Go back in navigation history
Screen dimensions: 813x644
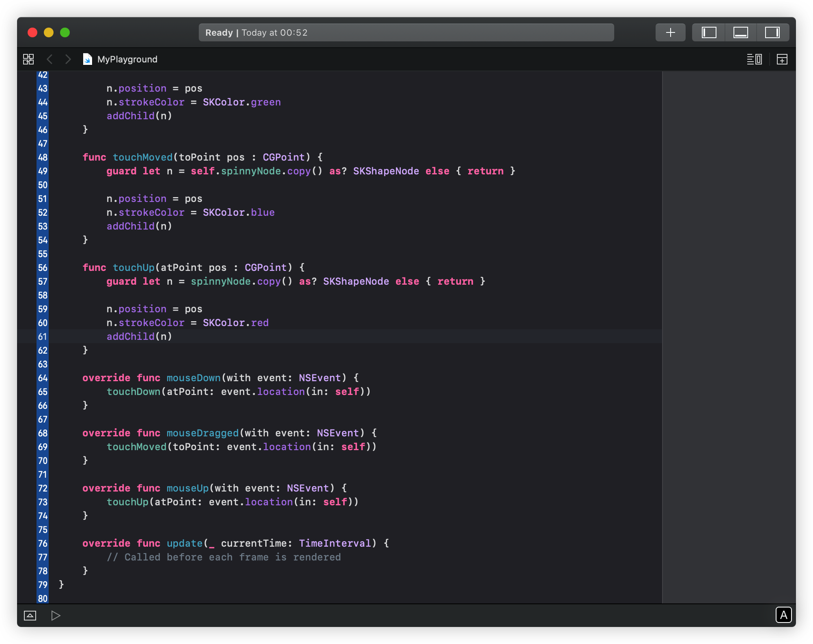[49, 59]
